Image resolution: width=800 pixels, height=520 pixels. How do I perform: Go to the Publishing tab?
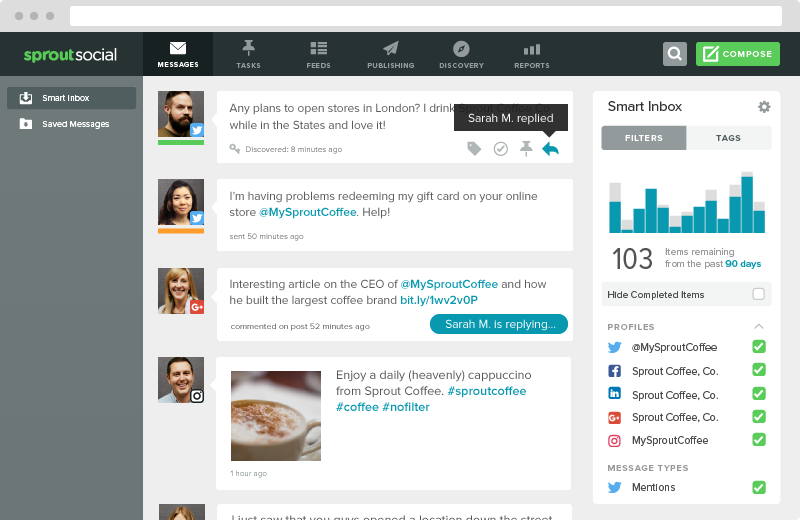(x=391, y=54)
